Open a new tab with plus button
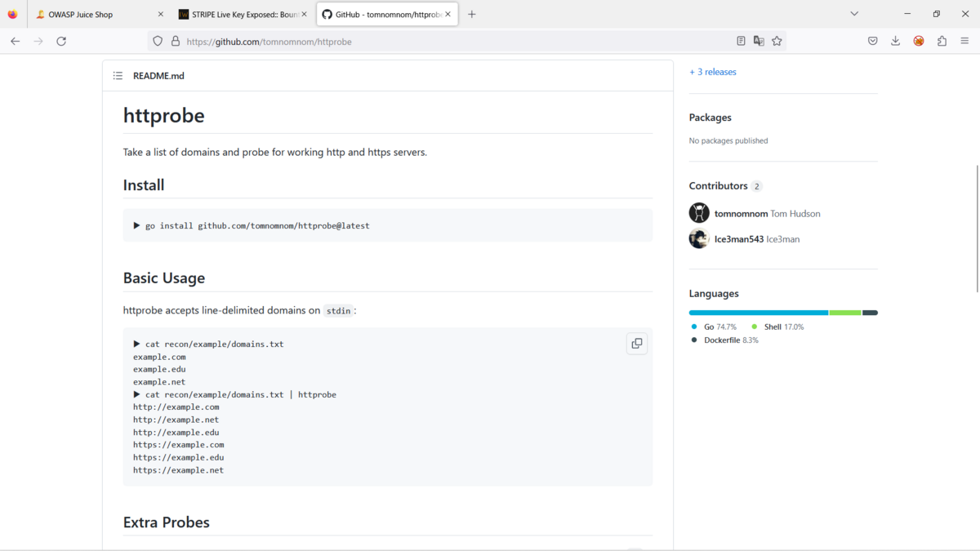The width and height of the screenshot is (980, 551). coord(471,14)
